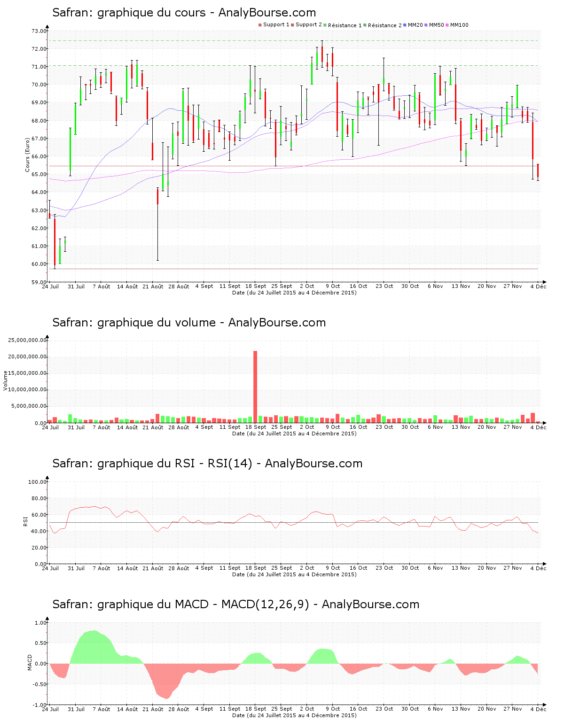The image size is (564, 728).
Task: Click the tall red volume spike bar
Action: (x=255, y=387)
